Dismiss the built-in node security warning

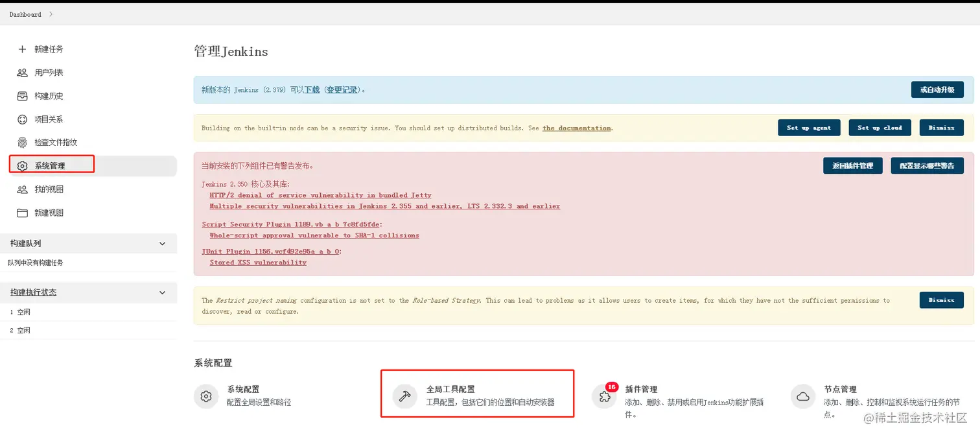click(941, 128)
